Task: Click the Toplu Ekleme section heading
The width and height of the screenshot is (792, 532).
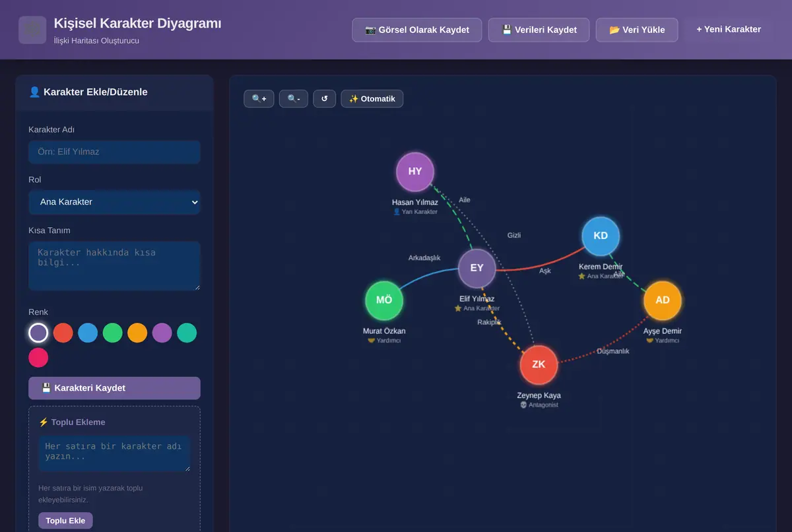Action: tap(72, 422)
